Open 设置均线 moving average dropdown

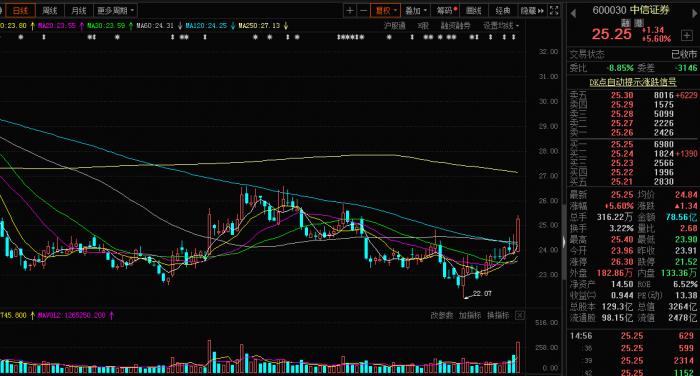click(501, 26)
